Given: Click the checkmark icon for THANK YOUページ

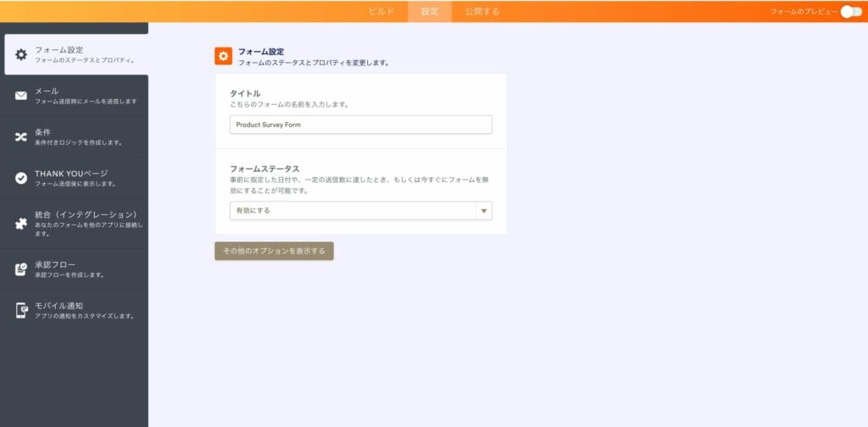Looking at the screenshot, I should (21, 178).
